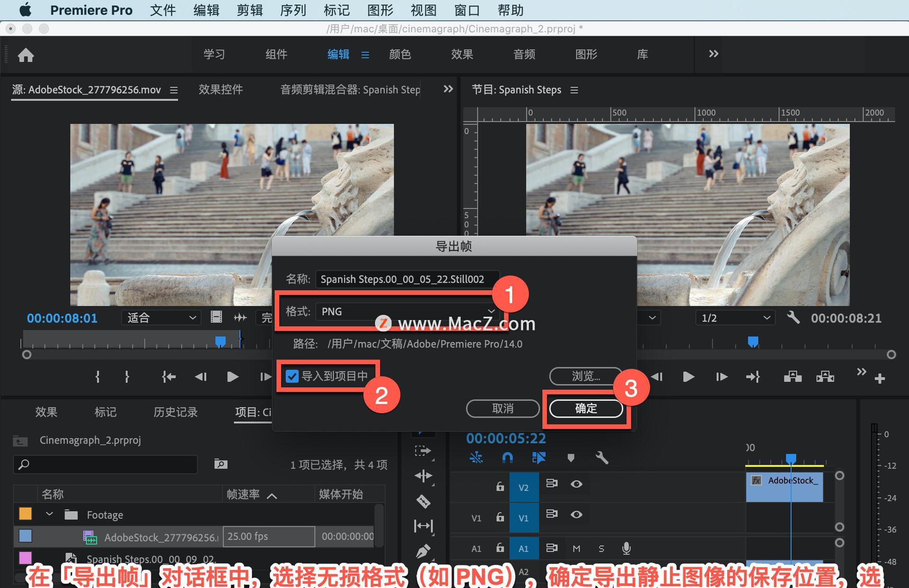Viewport: 909px width, 588px height.
Task: Open the Format PNG dropdown
Action: (x=407, y=312)
